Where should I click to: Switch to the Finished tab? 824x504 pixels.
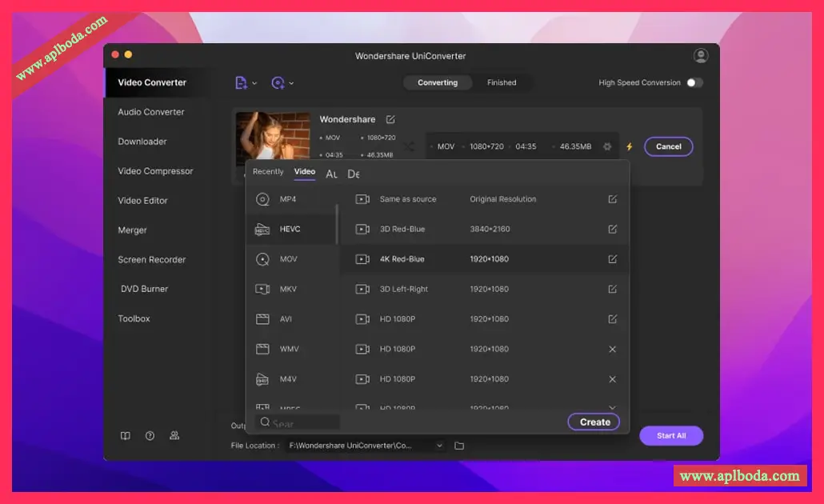coord(502,82)
